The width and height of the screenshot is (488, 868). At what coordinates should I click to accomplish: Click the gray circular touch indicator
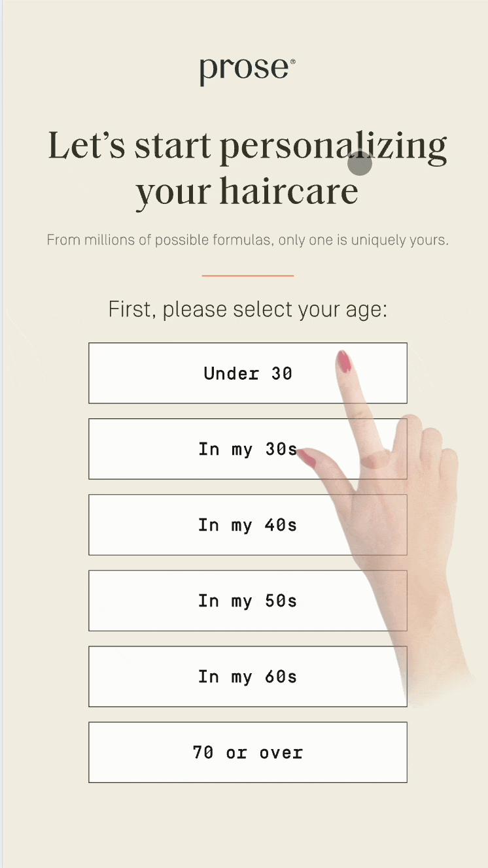tap(359, 163)
